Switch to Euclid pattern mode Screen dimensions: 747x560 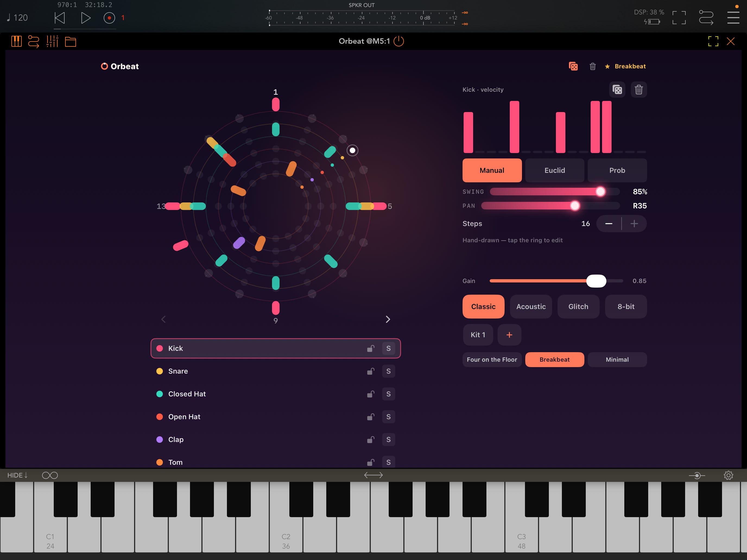point(555,170)
